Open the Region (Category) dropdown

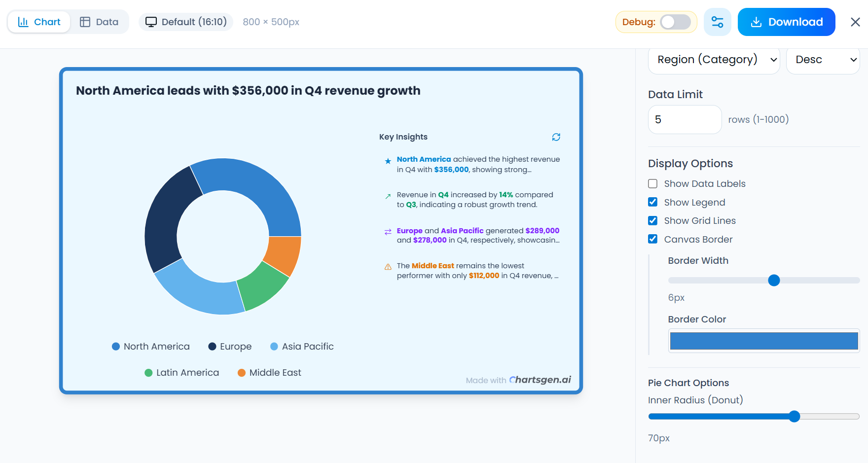[x=714, y=59]
